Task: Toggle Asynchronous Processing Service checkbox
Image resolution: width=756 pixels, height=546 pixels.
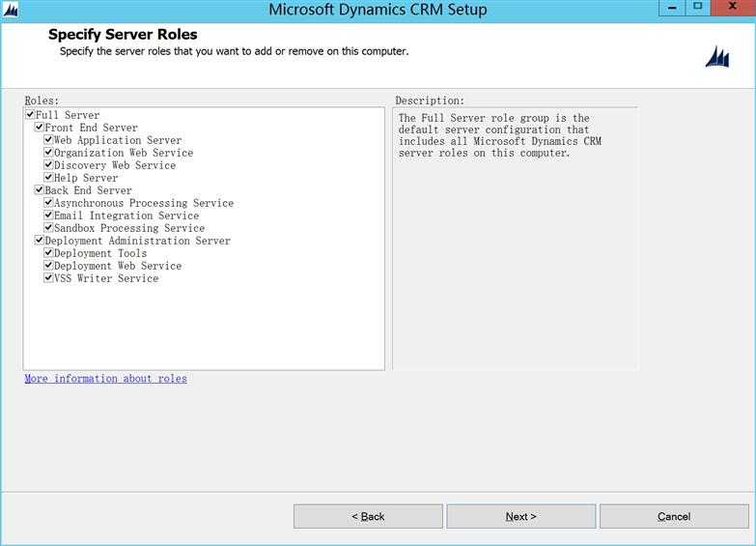Action: [x=48, y=202]
